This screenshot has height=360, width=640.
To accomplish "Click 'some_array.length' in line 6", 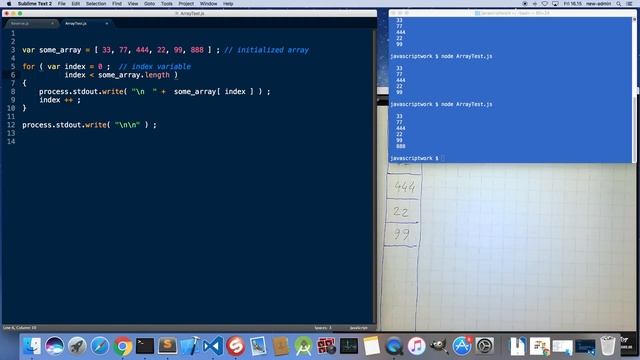I will pyautogui.click(x=133, y=75).
